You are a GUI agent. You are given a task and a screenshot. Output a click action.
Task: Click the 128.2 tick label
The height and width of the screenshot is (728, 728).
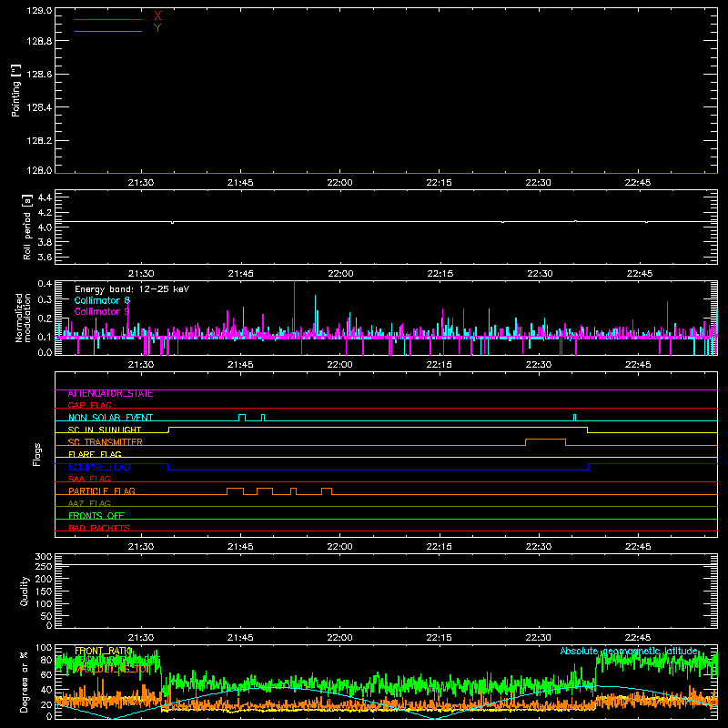click(39, 140)
